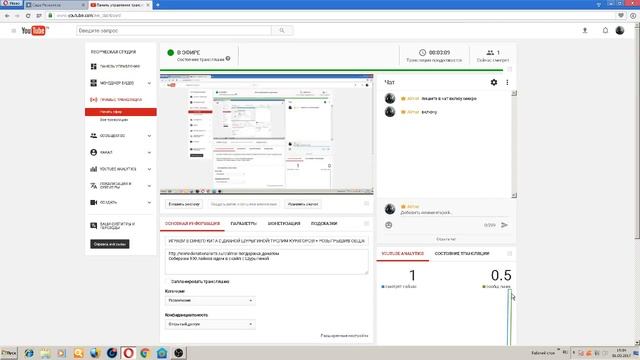This screenshot has height=360, width=640.
Task: Open the upload video arrow icon
Action: point(585,31)
